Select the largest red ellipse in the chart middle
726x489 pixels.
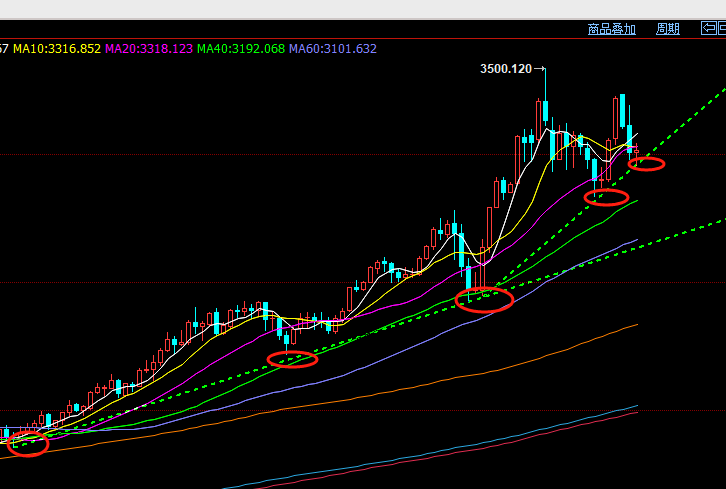(485, 298)
